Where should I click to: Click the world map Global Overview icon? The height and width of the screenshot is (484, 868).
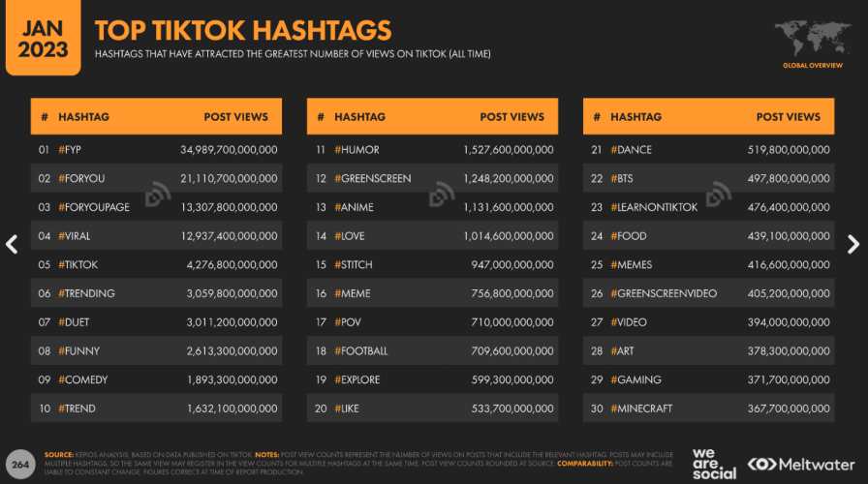(813, 45)
